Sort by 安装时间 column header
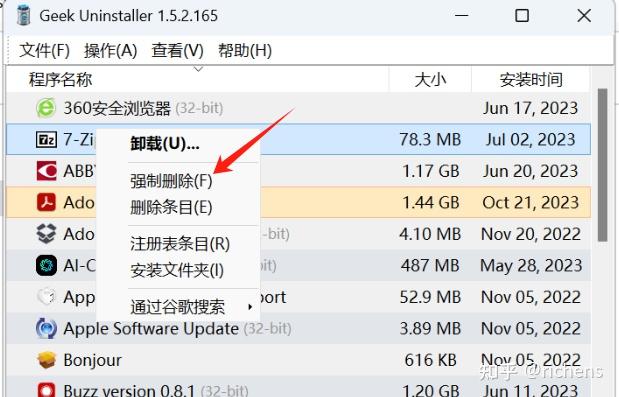619x397 pixels. (531, 80)
